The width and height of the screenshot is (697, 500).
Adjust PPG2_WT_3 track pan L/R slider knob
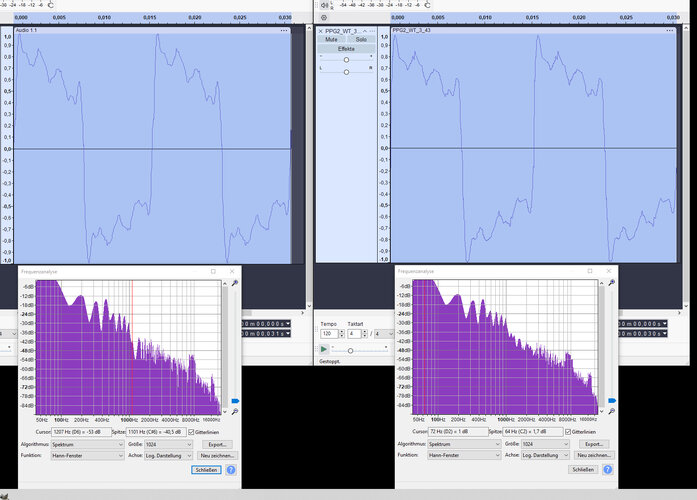pos(346,72)
